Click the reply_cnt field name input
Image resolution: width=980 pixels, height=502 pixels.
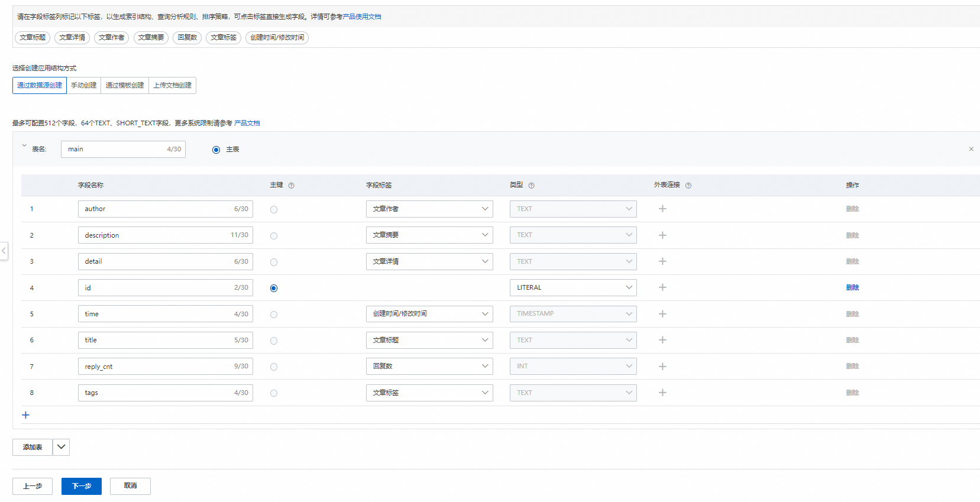pyautogui.click(x=166, y=367)
